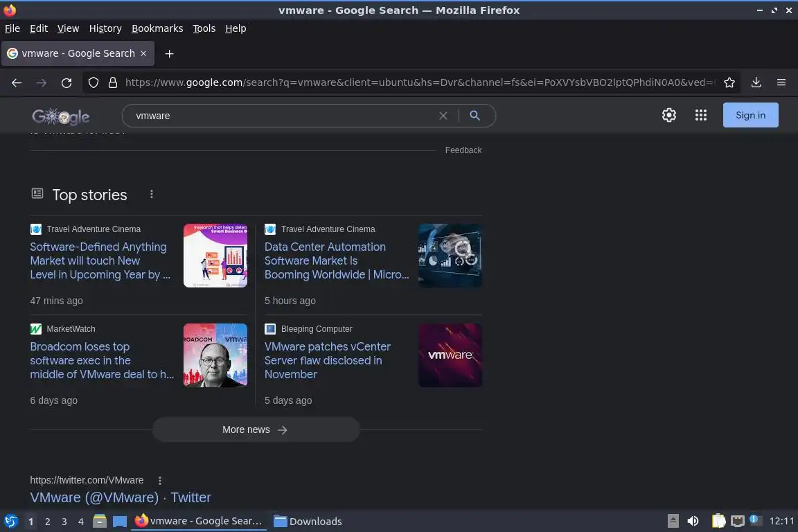This screenshot has height=532, width=798.
Task: Click https://twitter.com/VMware URL text
Action: (x=87, y=480)
